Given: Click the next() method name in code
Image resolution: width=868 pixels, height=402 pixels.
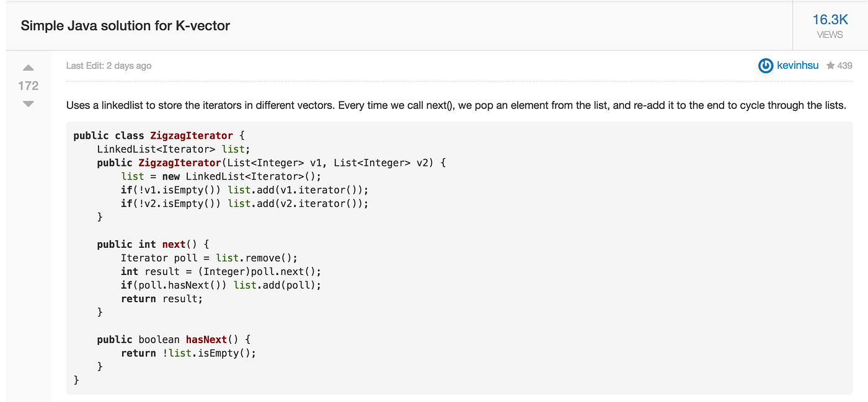Looking at the screenshot, I should click(173, 244).
